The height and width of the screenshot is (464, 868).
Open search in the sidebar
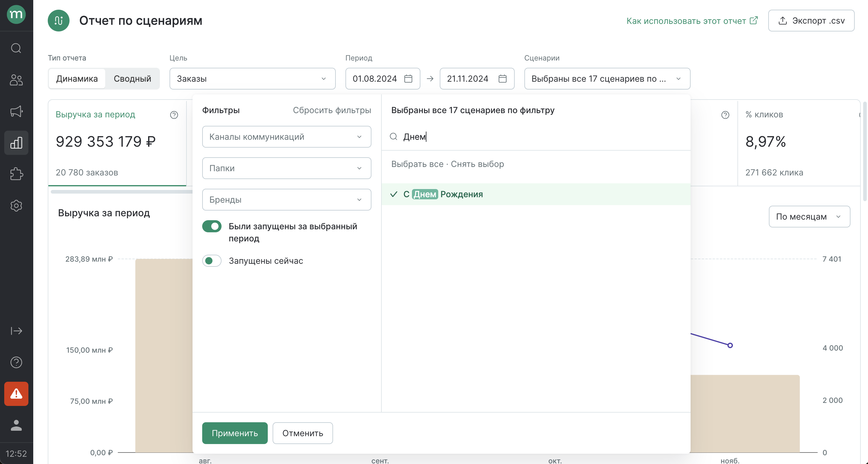click(x=16, y=48)
